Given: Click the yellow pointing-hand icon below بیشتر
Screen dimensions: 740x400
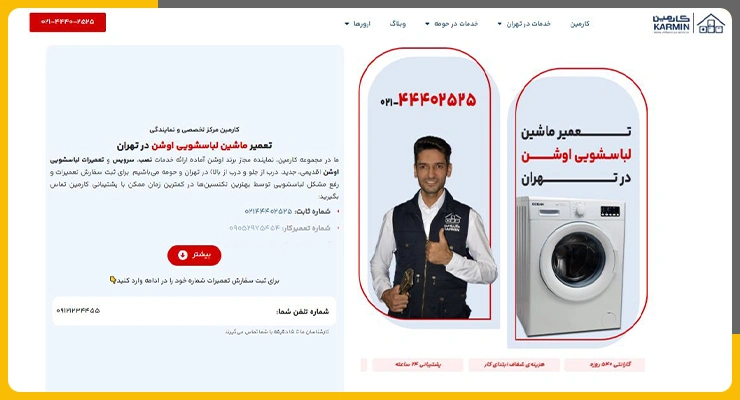Looking at the screenshot, I should pos(113,280).
